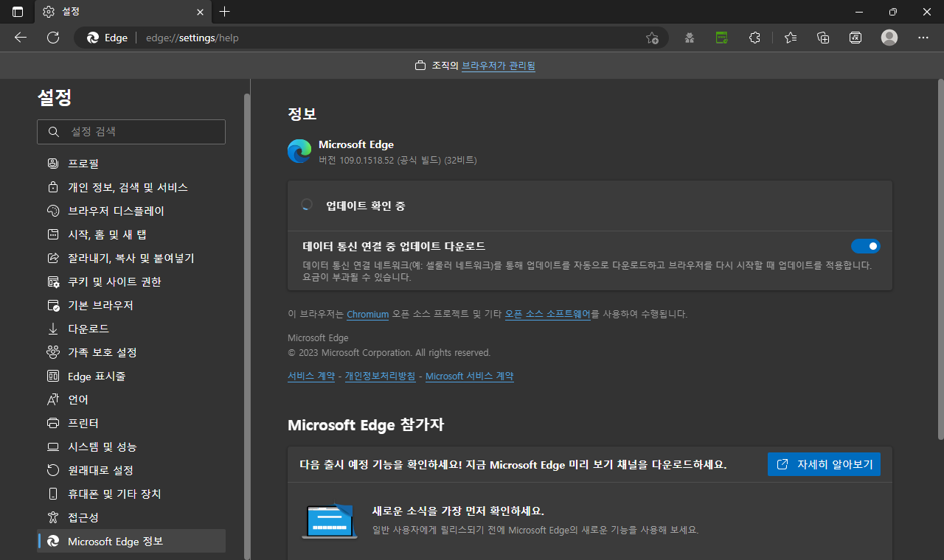Toggle 데이터 통신 연결 중 업데이트 다운로드 switch

pyautogui.click(x=865, y=246)
